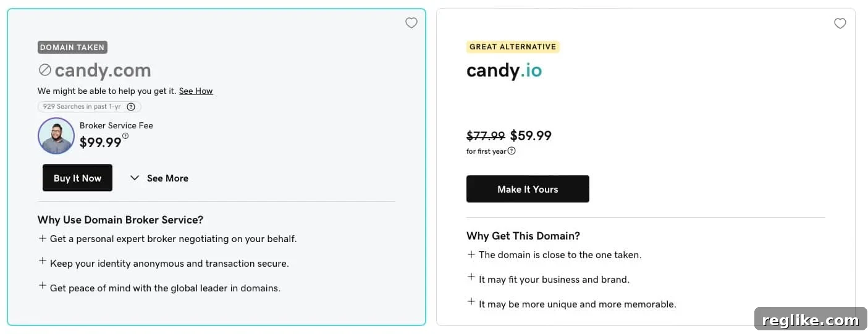
Task: Open the 'for first year' info icon
Action: tap(512, 151)
